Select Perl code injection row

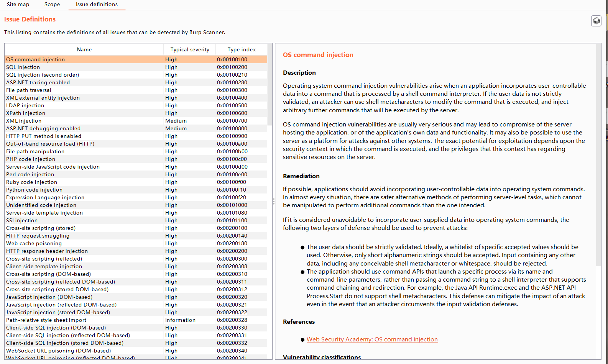point(136,174)
